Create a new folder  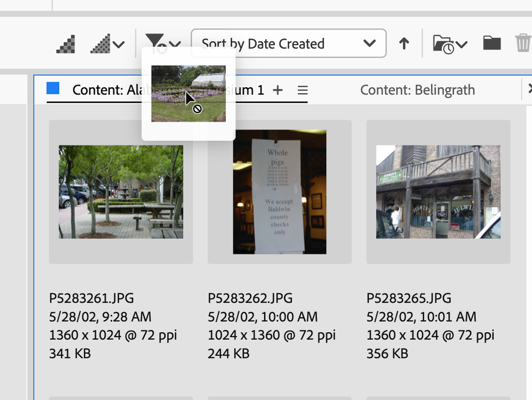492,43
